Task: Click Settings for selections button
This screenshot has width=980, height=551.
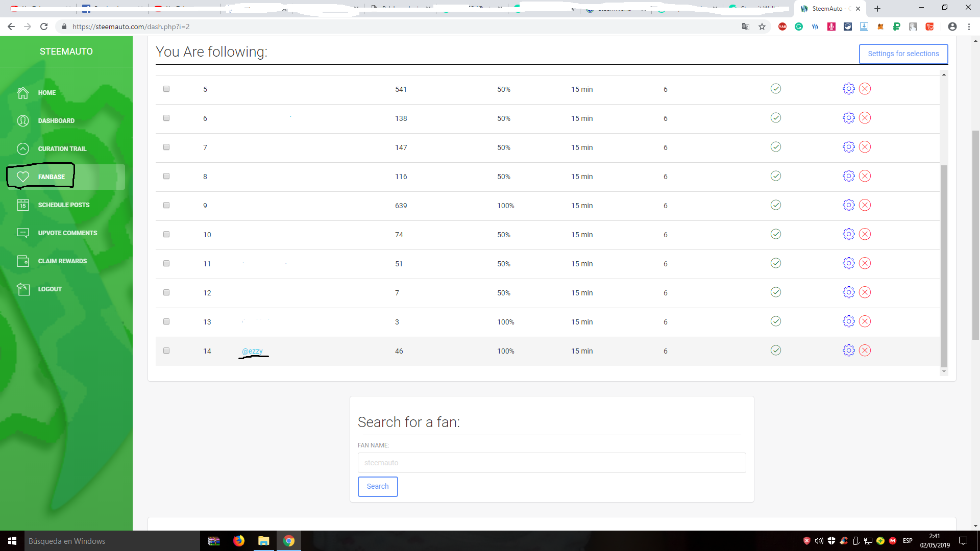Action: point(903,54)
